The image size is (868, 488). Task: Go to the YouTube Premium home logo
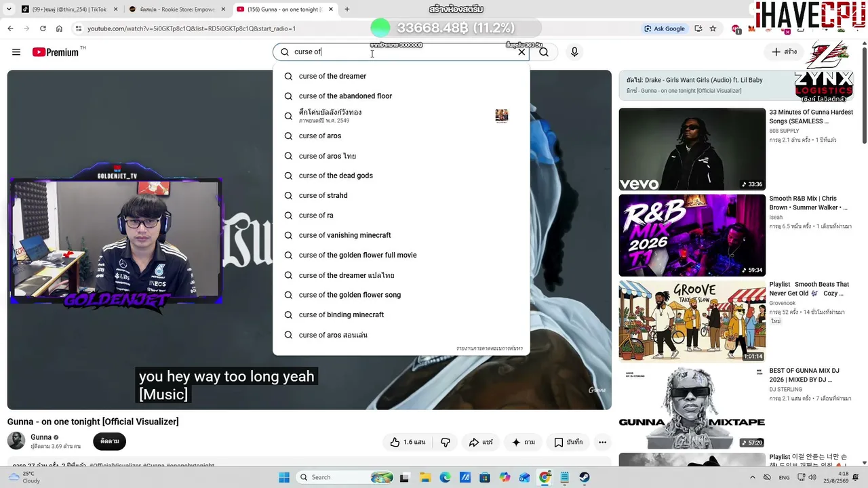point(56,52)
